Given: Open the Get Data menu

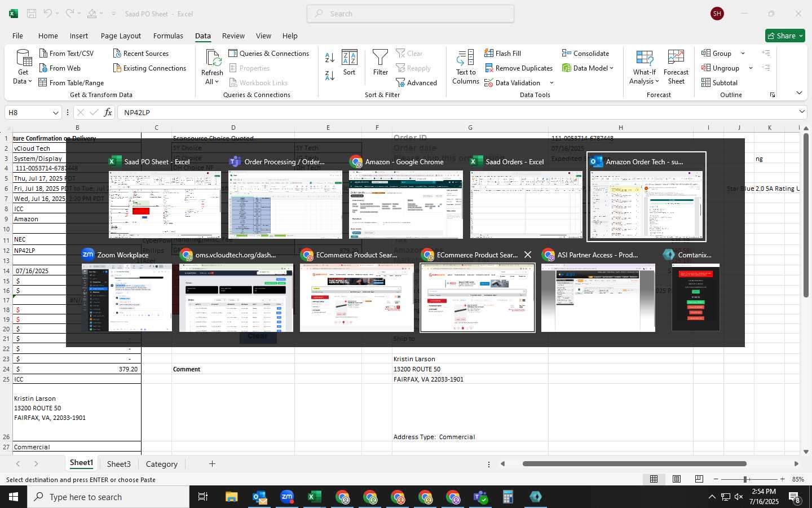Looking at the screenshot, I should tap(23, 67).
